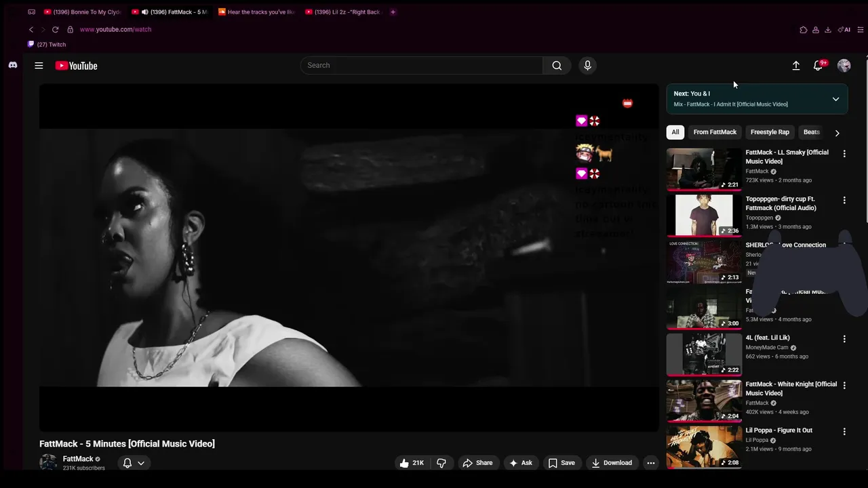Image resolution: width=868 pixels, height=488 pixels.
Task: Open FattMack channel avatar
Action: (x=48, y=463)
